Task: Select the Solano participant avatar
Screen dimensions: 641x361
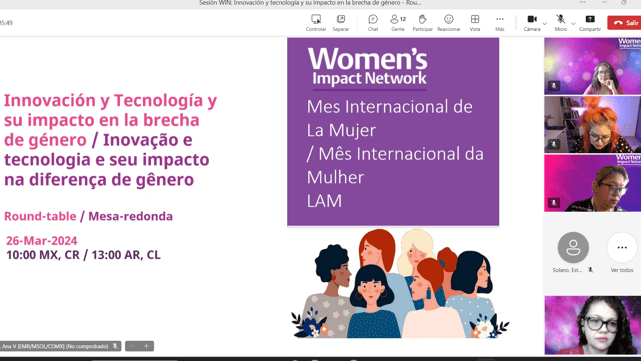Action: click(x=573, y=247)
